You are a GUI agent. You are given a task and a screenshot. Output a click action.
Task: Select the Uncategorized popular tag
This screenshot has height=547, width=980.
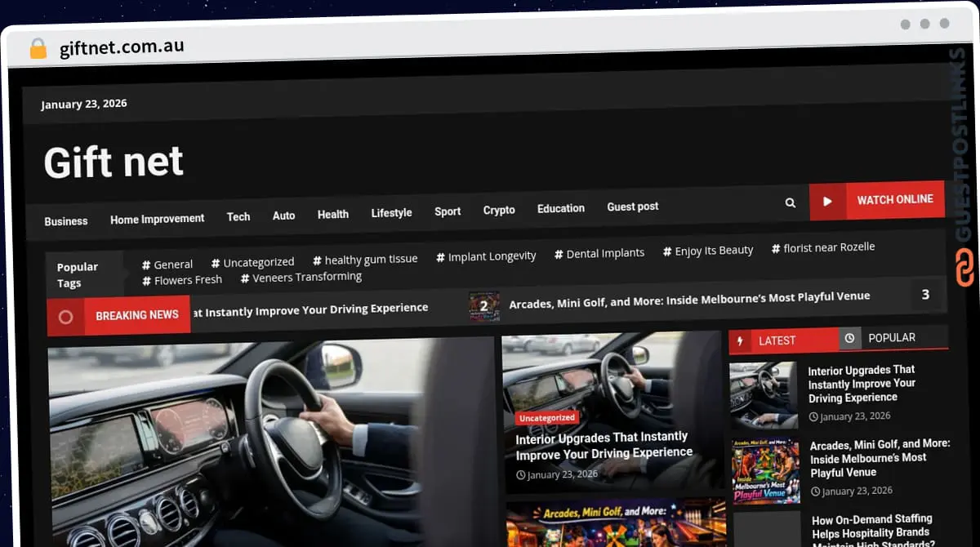[252, 262]
